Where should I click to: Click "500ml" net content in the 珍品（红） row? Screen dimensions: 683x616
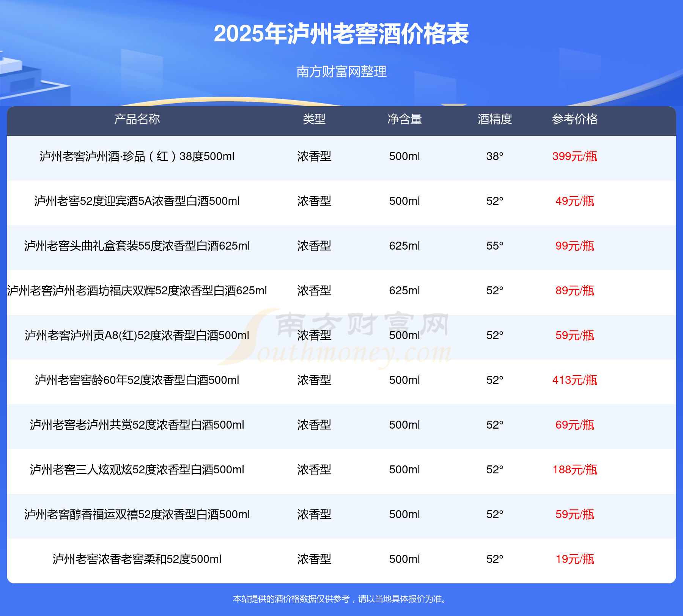click(404, 156)
